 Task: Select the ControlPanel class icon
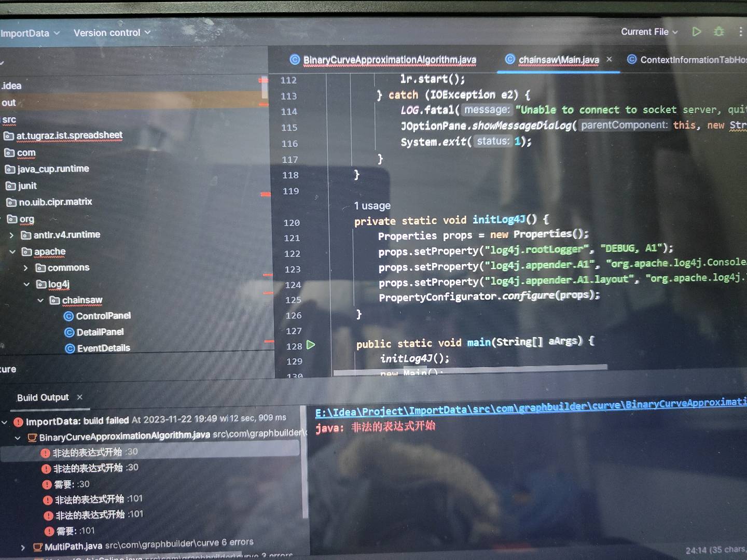pos(68,316)
